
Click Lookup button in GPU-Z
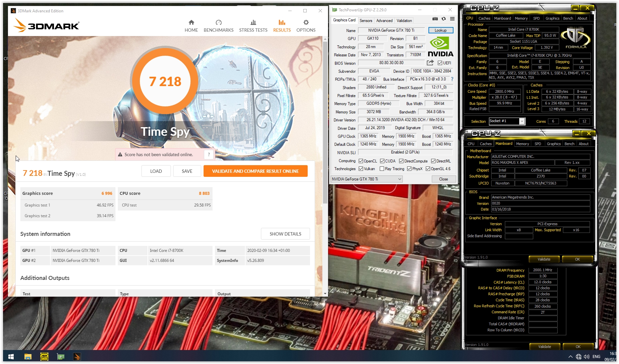point(440,30)
